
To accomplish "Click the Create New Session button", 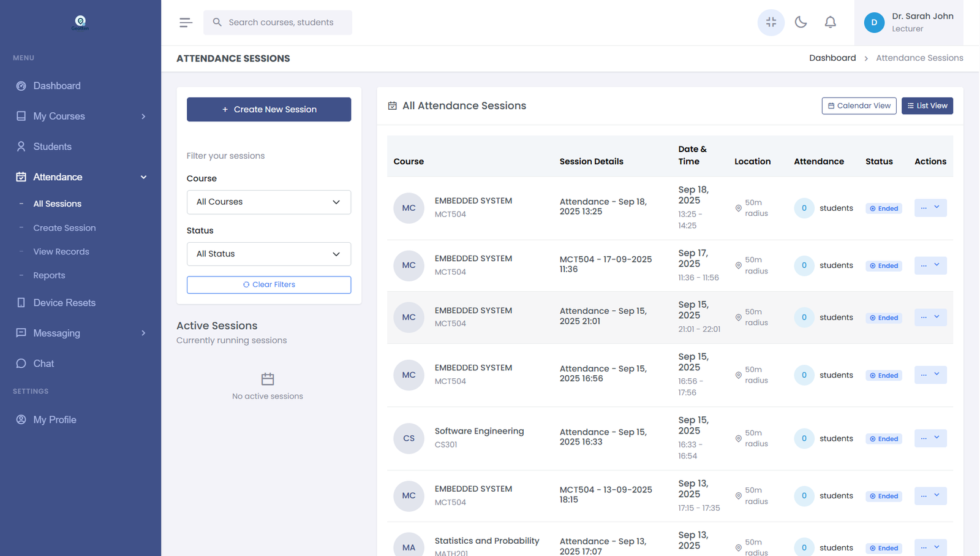I will pyautogui.click(x=268, y=109).
